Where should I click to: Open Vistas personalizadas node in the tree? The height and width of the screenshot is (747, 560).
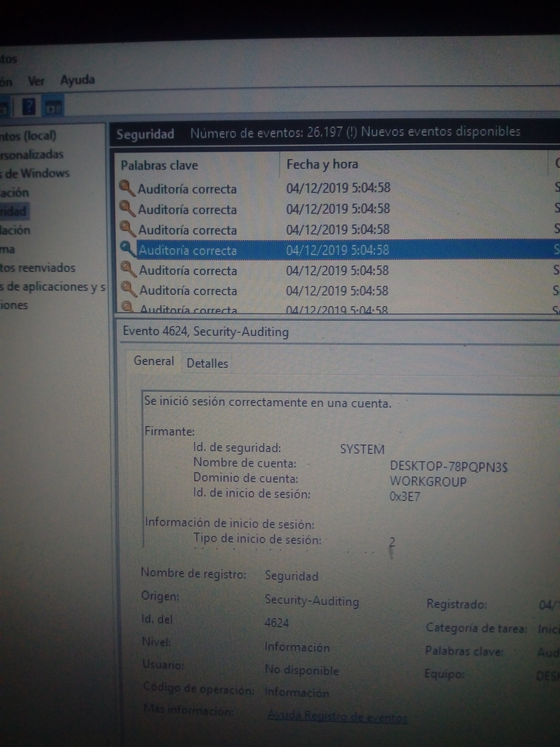32,155
